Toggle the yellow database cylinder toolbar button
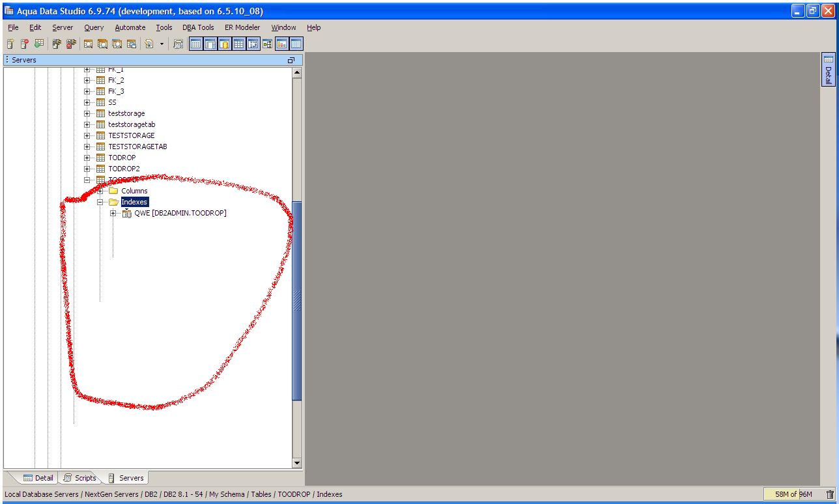 (x=224, y=44)
